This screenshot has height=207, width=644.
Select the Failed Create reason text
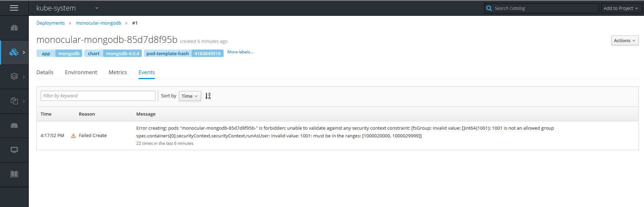coord(93,136)
